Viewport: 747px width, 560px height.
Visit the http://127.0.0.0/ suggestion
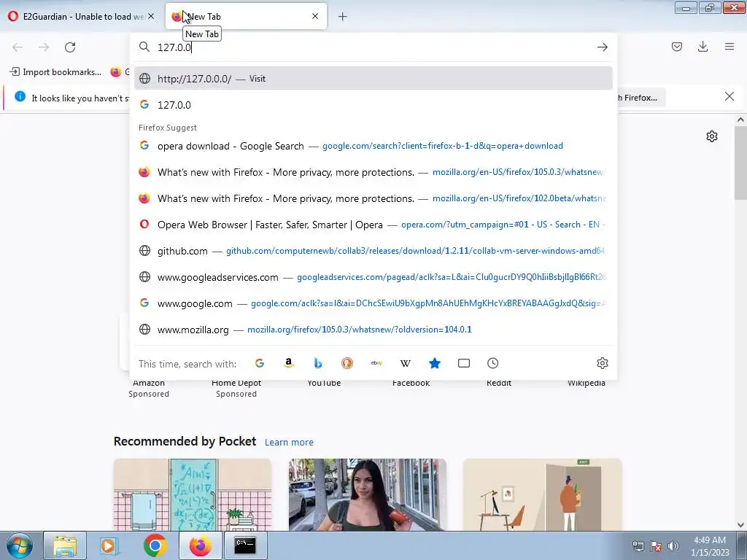point(373,79)
